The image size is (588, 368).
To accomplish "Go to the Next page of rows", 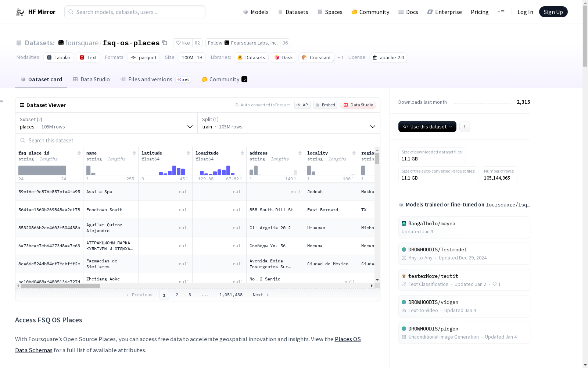I will click(x=261, y=295).
